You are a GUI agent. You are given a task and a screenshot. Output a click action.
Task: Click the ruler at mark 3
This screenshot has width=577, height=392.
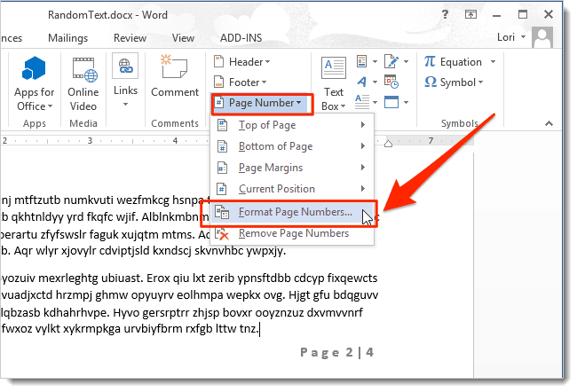[x=90, y=140]
